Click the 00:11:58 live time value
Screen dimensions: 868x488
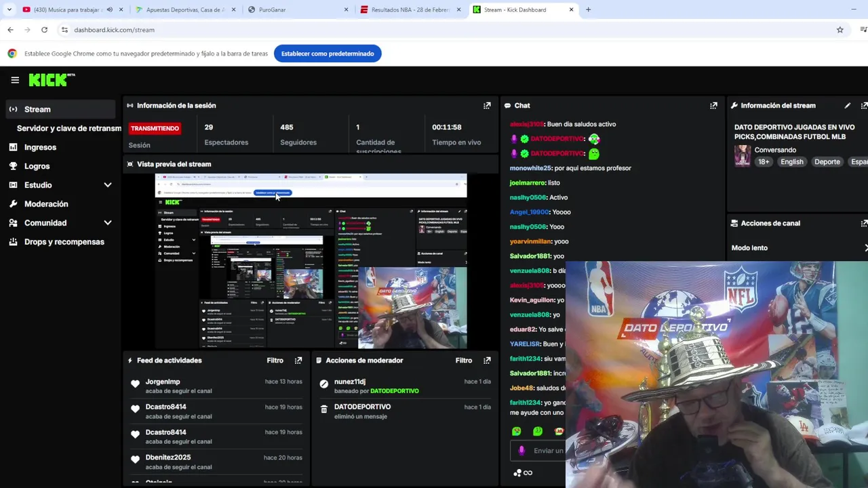[447, 127]
